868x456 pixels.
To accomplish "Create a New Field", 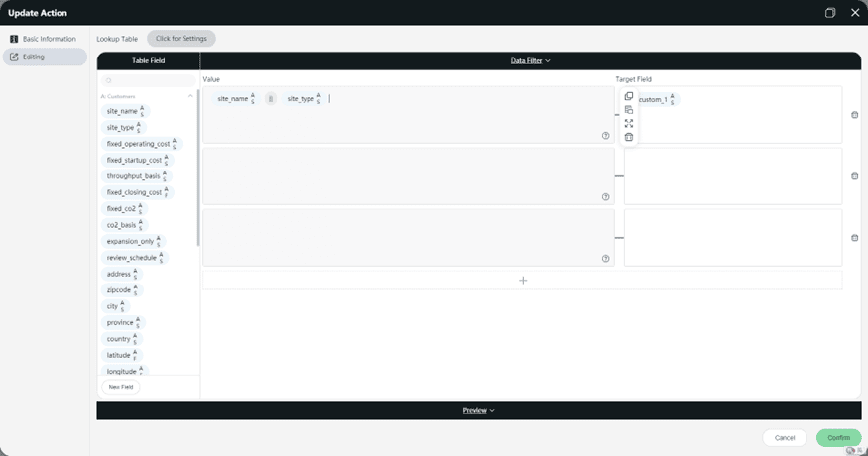I will click(121, 387).
